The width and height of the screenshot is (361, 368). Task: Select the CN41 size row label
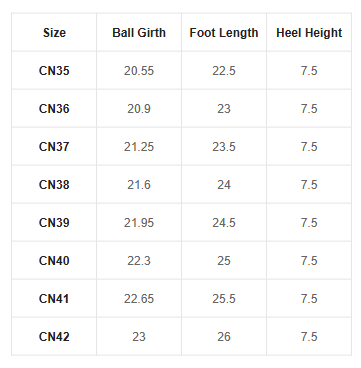(54, 299)
